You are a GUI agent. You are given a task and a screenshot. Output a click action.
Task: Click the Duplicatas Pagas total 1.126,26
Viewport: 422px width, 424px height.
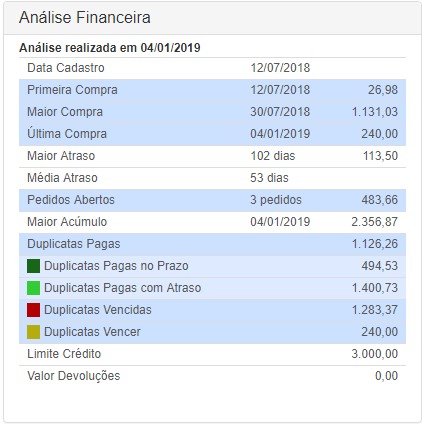coord(375,244)
